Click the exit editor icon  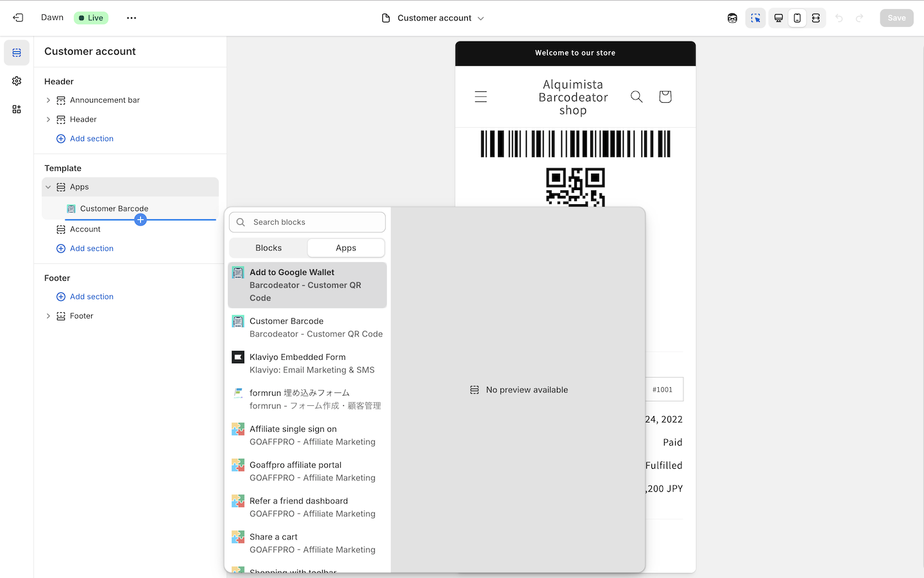(x=18, y=18)
